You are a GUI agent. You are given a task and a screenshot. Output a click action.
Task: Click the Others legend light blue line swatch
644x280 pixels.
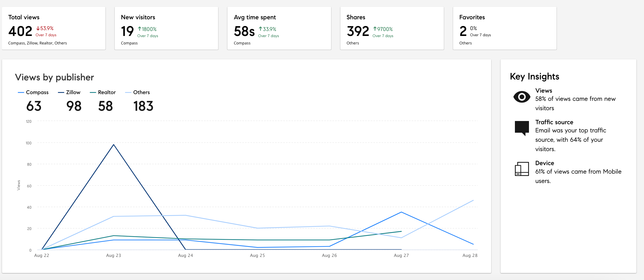coord(128,93)
